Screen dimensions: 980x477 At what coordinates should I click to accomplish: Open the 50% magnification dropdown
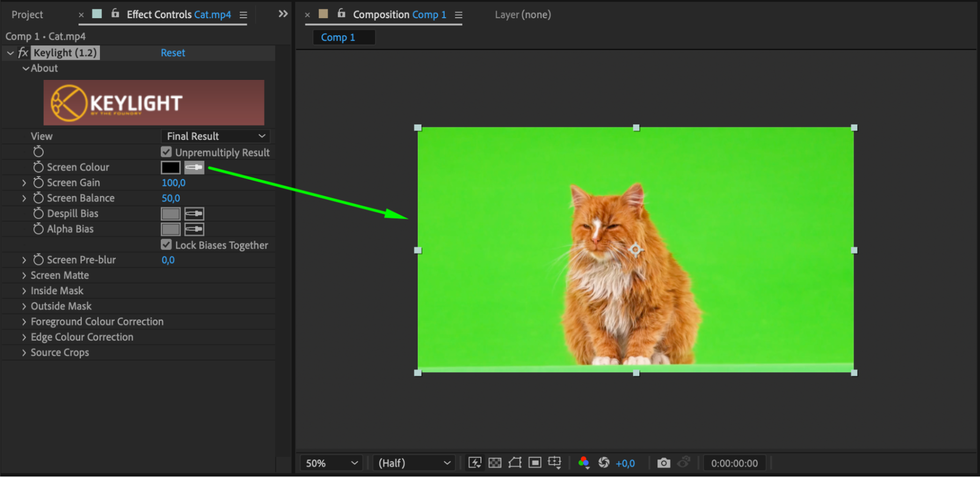point(331,463)
